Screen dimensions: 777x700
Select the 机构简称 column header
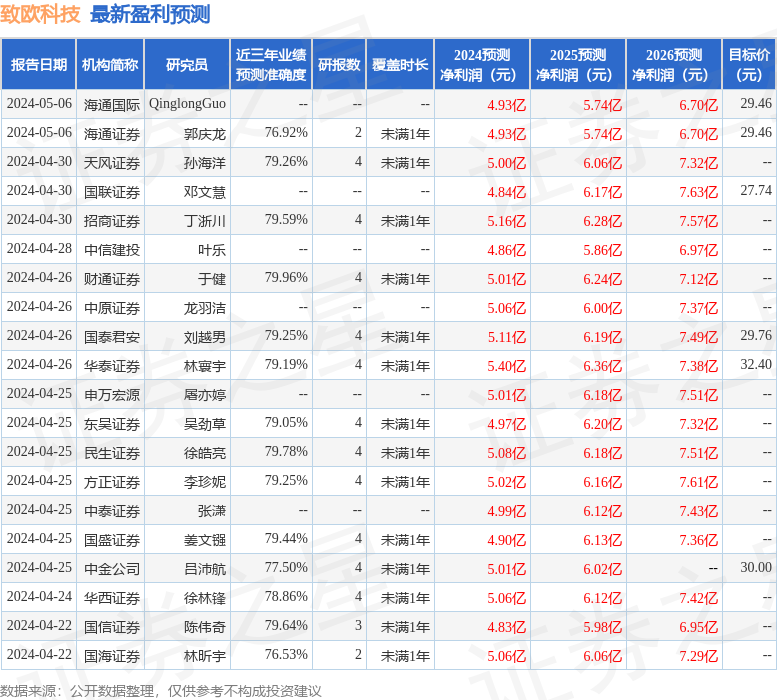click(x=110, y=64)
